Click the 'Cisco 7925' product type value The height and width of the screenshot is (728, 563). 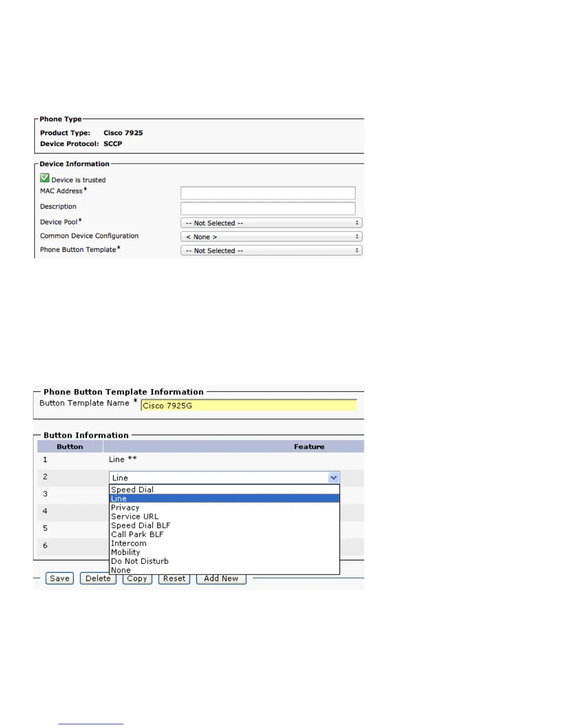point(123,133)
